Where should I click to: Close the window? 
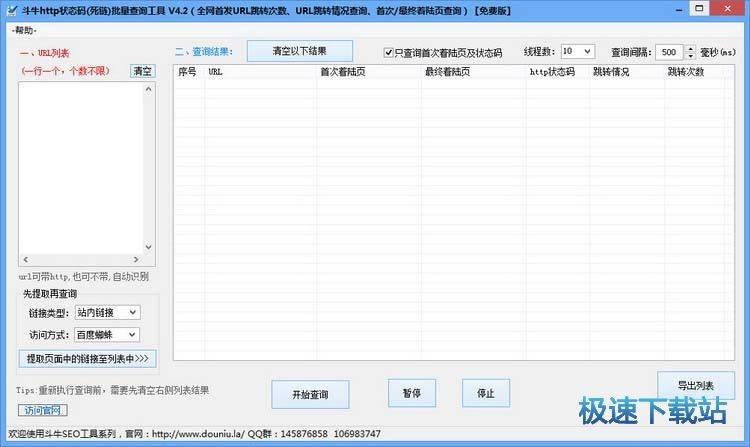[728, 9]
